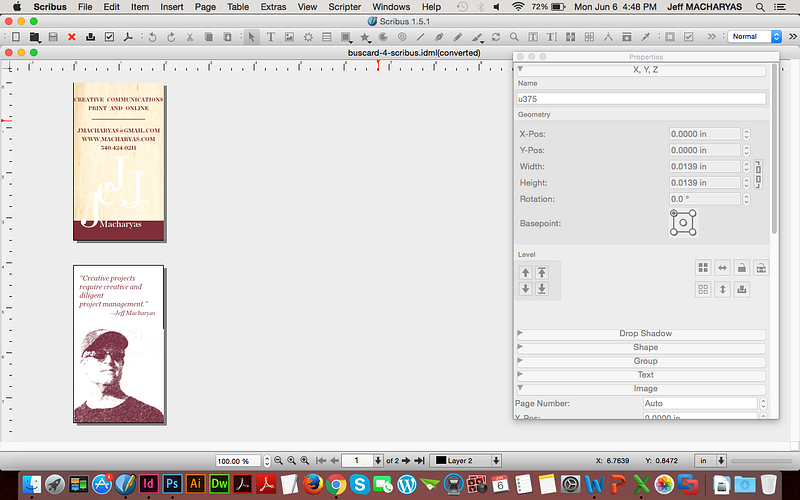Viewport: 800px width, 500px height.
Task: Lower item to bottom level
Action: (x=542, y=289)
